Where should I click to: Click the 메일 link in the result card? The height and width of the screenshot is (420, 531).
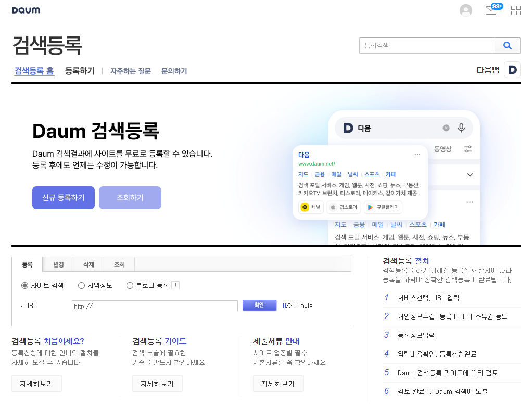(x=336, y=174)
